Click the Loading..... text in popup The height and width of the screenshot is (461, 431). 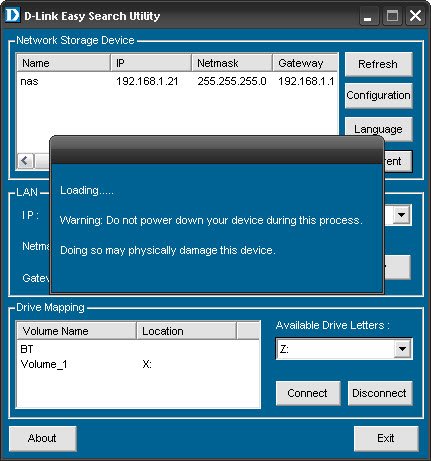tap(87, 190)
